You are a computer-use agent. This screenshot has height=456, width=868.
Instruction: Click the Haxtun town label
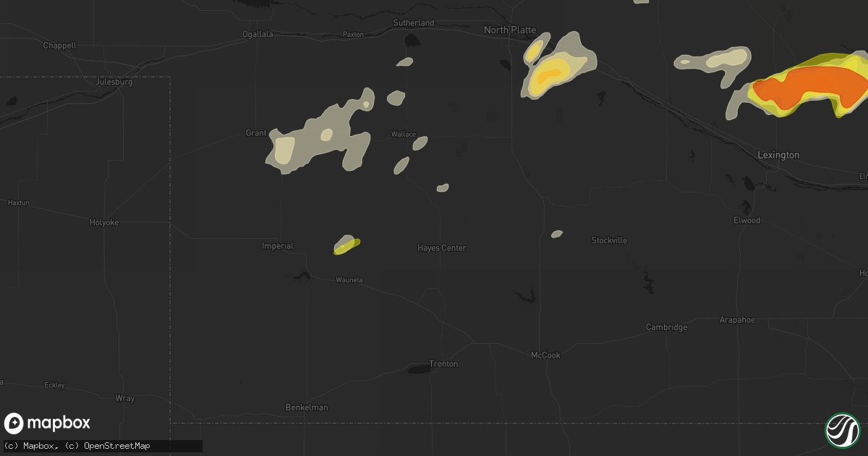pyautogui.click(x=19, y=203)
